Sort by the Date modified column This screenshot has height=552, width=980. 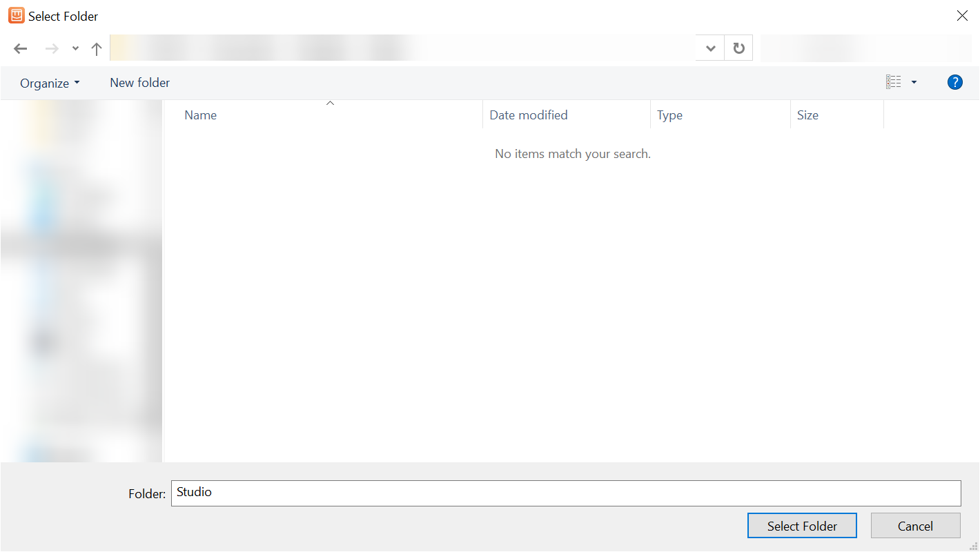click(529, 115)
